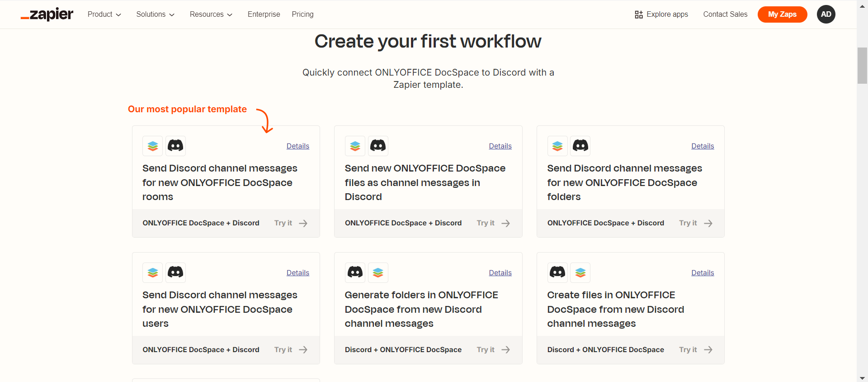Image resolution: width=868 pixels, height=382 pixels.
Task: Open the Explore apps grid icon
Action: click(x=639, y=14)
